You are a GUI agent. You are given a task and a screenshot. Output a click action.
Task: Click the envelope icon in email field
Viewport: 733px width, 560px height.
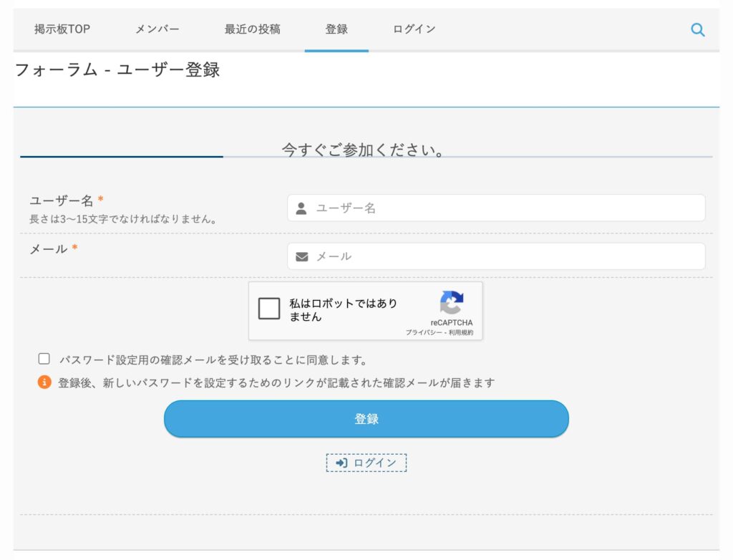point(301,256)
